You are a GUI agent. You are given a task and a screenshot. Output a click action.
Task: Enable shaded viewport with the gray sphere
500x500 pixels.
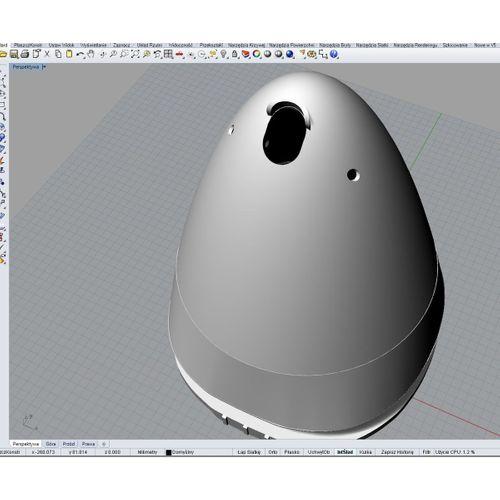(x=267, y=54)
